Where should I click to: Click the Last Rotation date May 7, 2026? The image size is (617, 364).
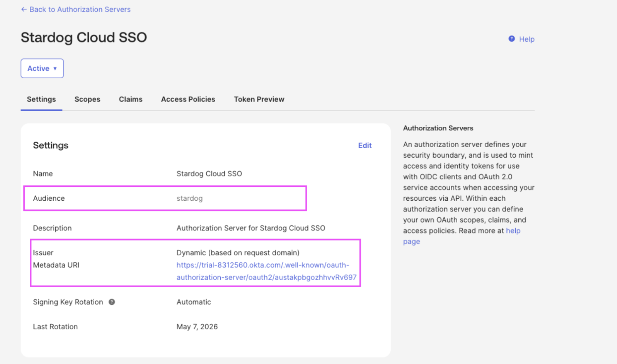pyautogui.click(x=197, y=327)
